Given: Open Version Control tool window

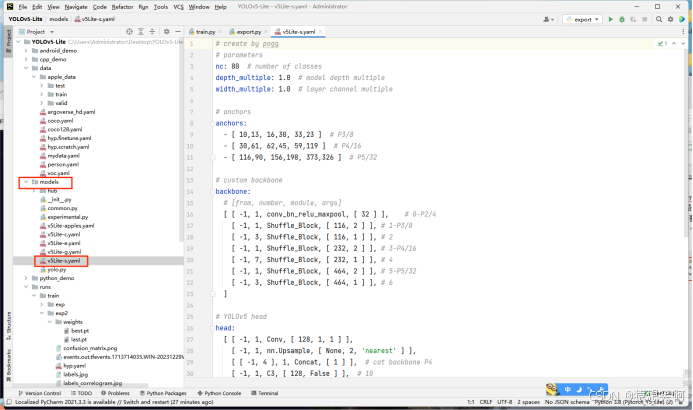Looking at the screenshot, I should (x=39, y=393).
